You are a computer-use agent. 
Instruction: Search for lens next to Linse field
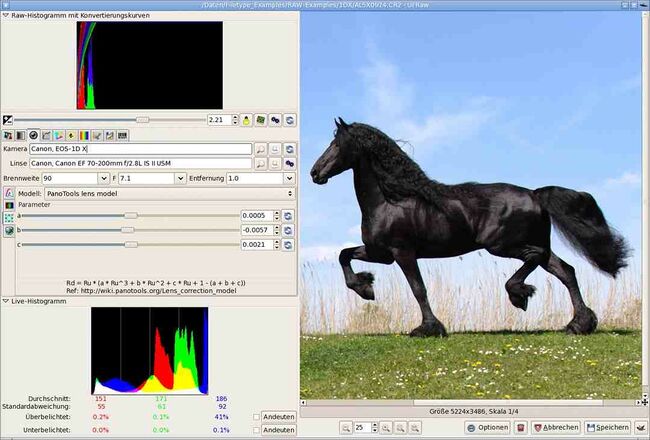click(259, 163)
